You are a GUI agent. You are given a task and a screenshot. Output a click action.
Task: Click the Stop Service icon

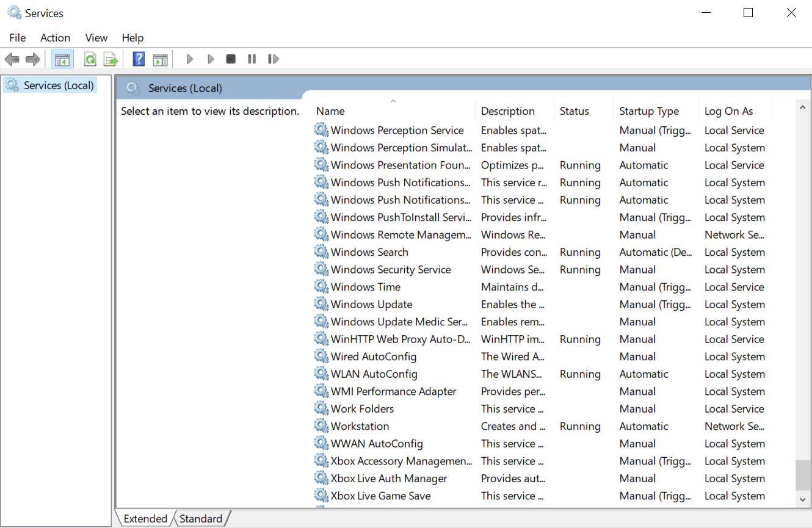(231, 59)
